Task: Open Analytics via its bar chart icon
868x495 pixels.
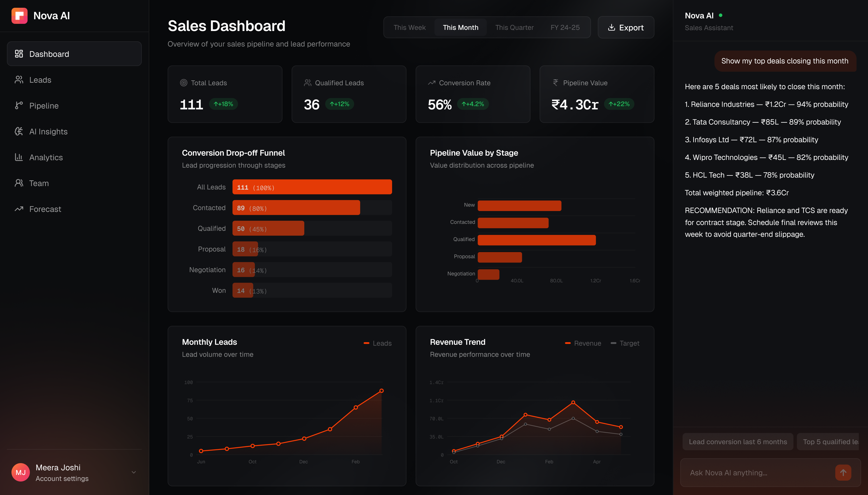Action: (19, 157)
